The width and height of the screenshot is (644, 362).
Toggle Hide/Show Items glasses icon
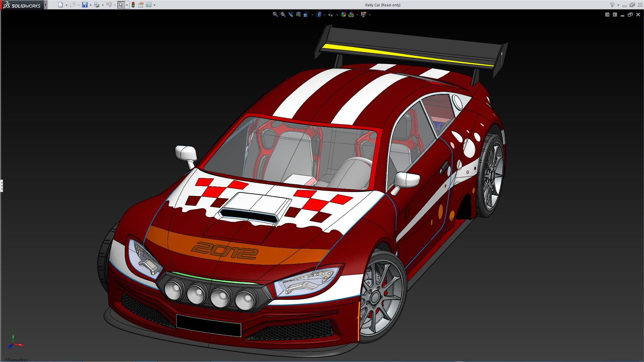(x=331, y=14)
